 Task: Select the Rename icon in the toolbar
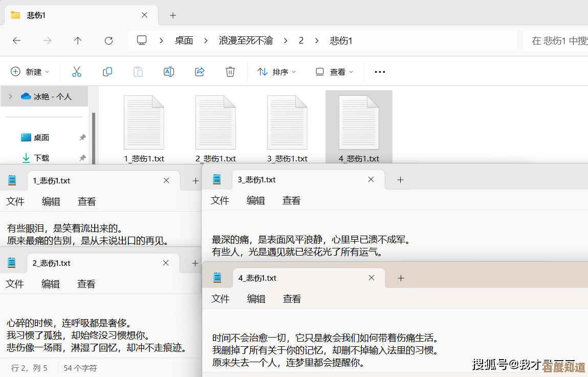[x=169, y=72]
